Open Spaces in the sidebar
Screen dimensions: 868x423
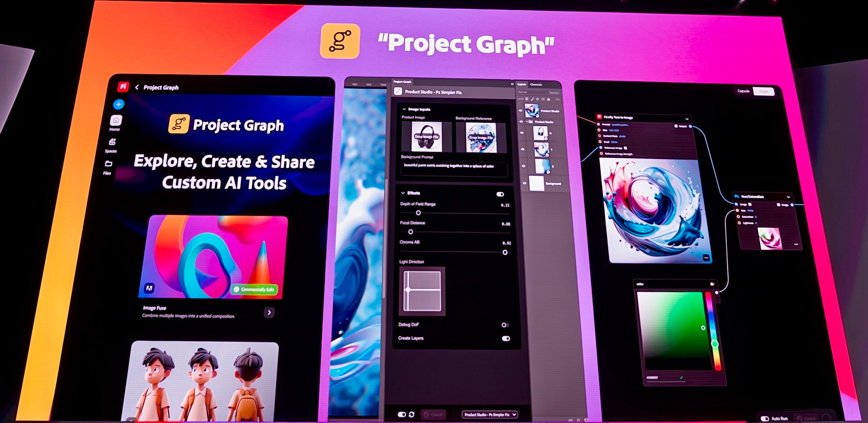click(x=112, y=143)
